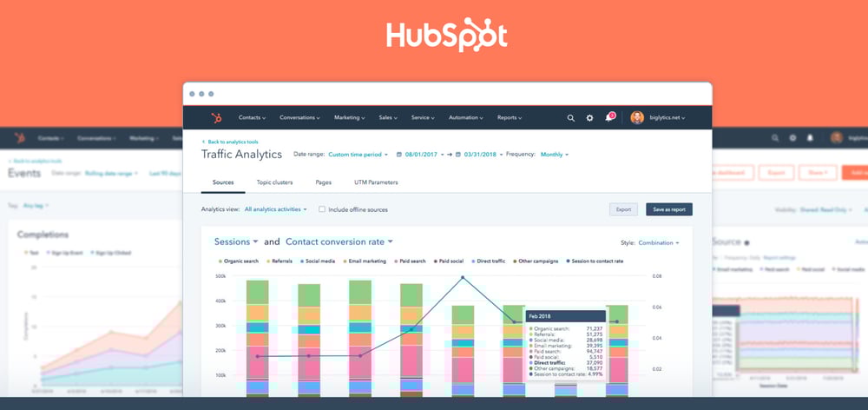Click the peak point on the line chart
This screenshot has width=868, height=410.
pyautogui.click(x=463, y=278)
